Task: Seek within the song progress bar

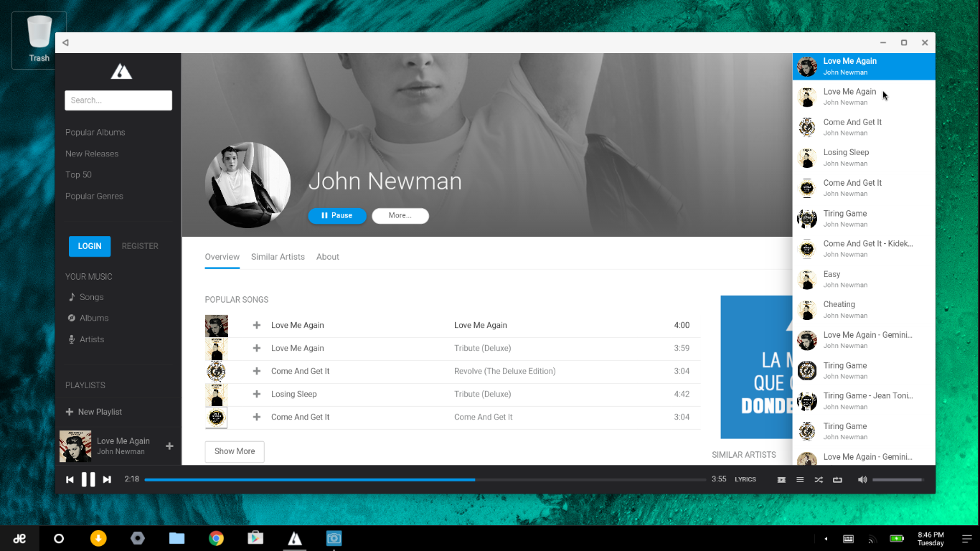Action: click(425, 479)
